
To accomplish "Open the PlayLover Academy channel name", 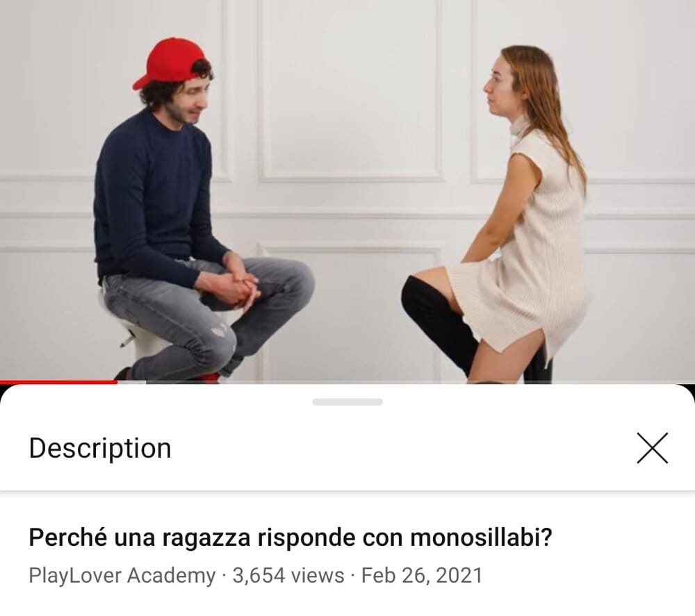I will coord(122,575).
